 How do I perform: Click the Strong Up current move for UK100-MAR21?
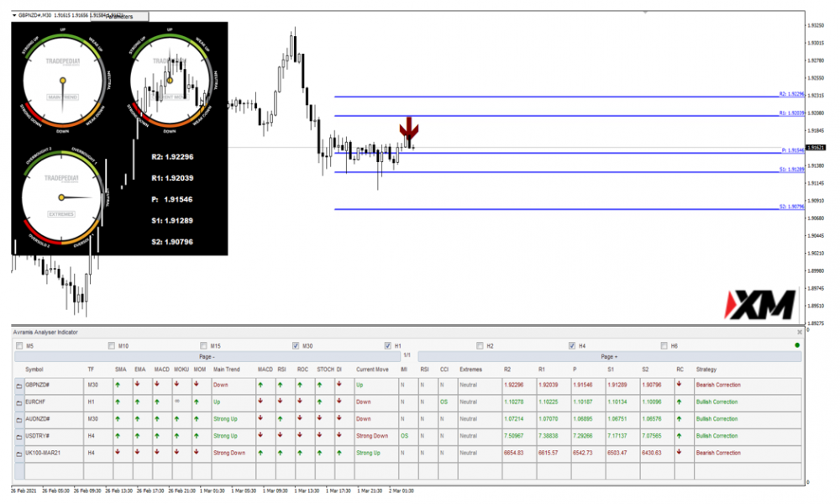point(368,453)
